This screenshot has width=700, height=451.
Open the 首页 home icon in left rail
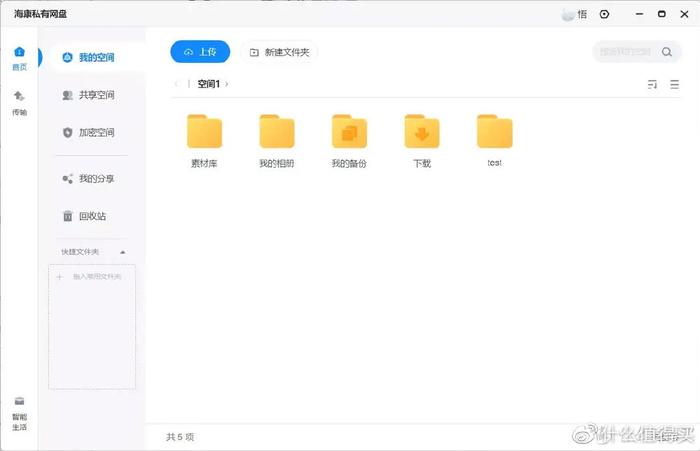click(19, 58)
